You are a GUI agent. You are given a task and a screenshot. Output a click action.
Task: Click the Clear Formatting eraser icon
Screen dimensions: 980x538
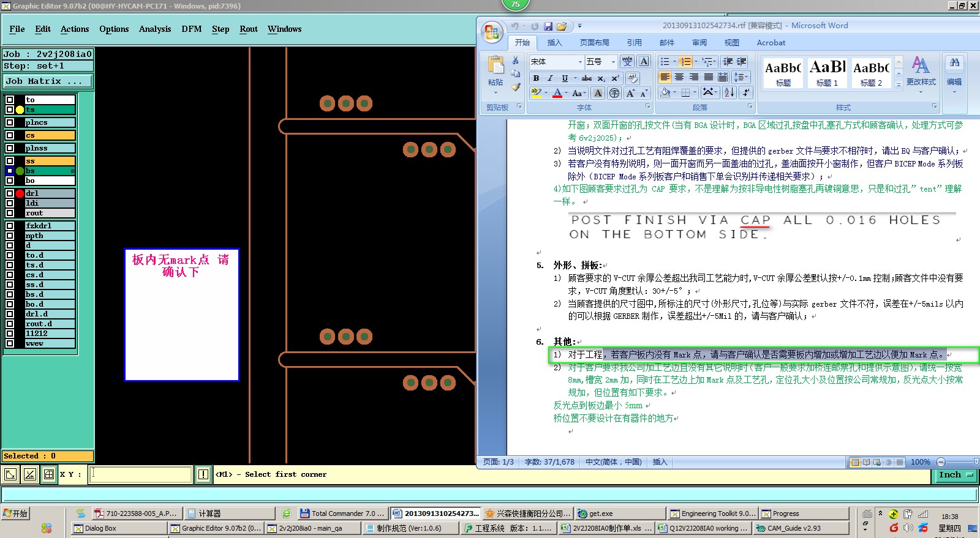[633, 78]
